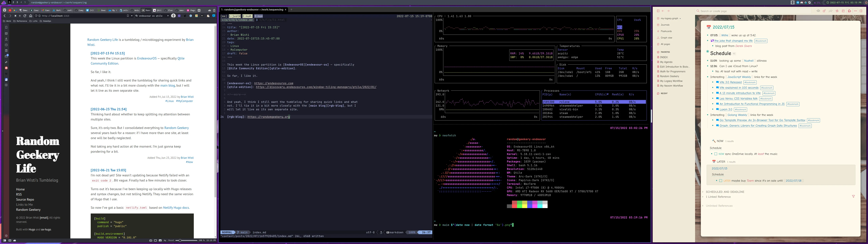The image size is (868, 244).
Task: Expand the 'Unlinked References' section
Action: pos(719,206)
